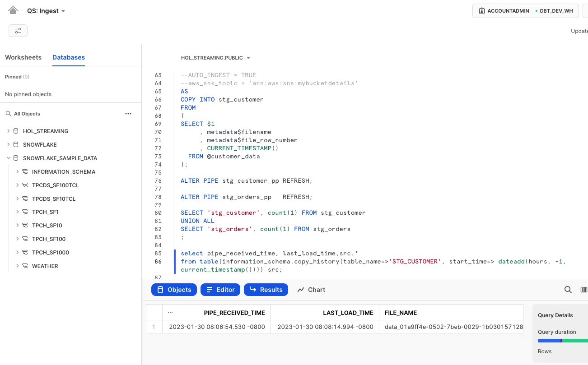Click the search magnifier in All Objects
Screen dimensions: 588x365
coord(8,114)
